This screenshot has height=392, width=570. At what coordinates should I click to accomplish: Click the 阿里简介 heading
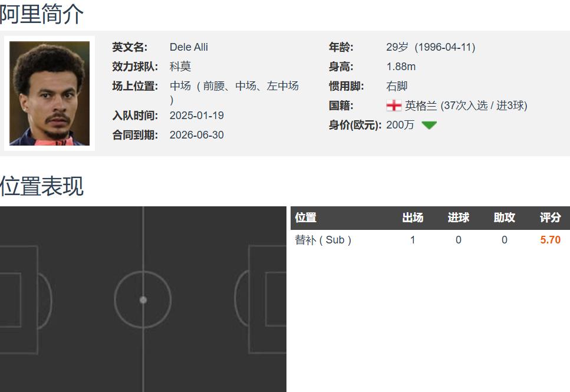[41, 14]
